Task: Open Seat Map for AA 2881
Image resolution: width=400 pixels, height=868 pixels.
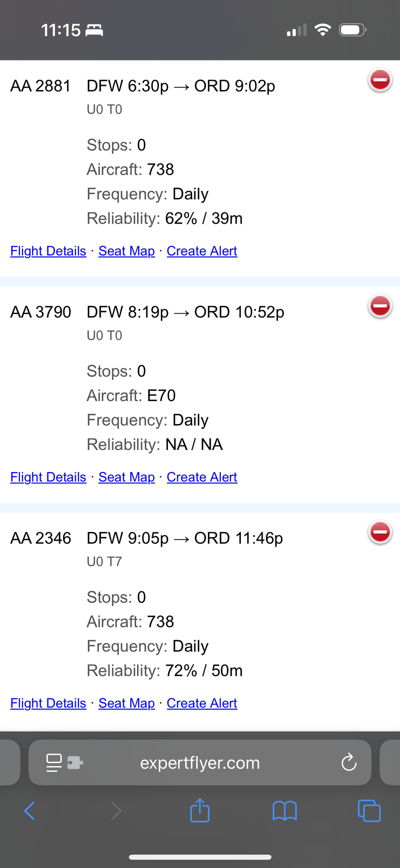Action: tap(127, 251)
